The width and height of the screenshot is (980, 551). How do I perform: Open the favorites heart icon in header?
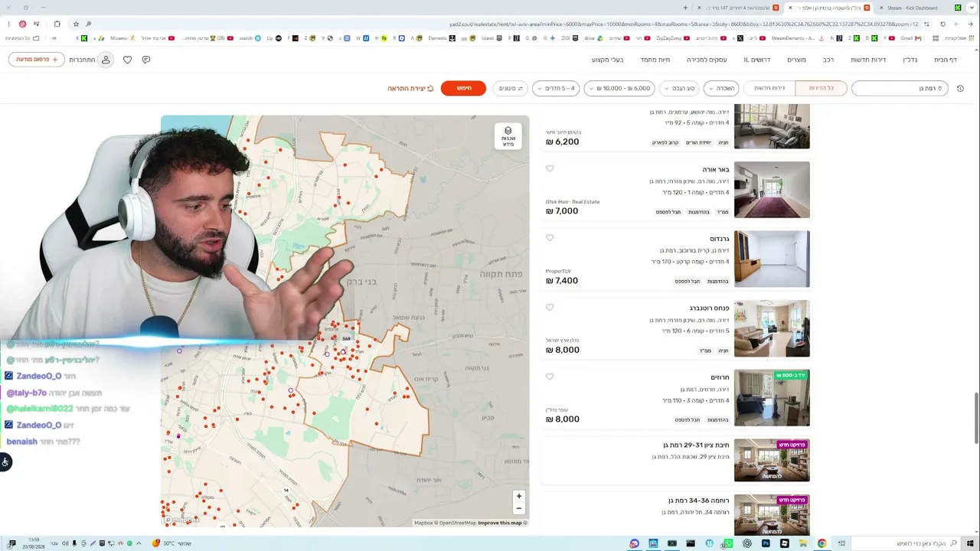[x=127, y=60]
